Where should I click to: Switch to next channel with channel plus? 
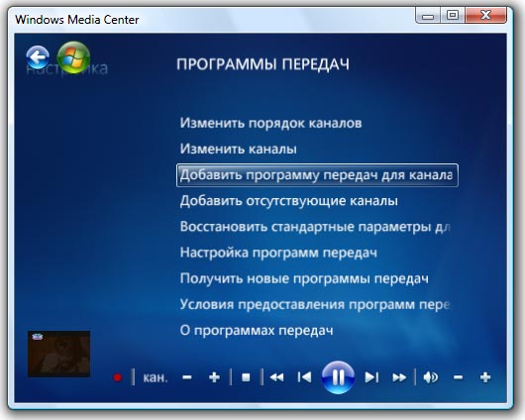pos(214,377)
